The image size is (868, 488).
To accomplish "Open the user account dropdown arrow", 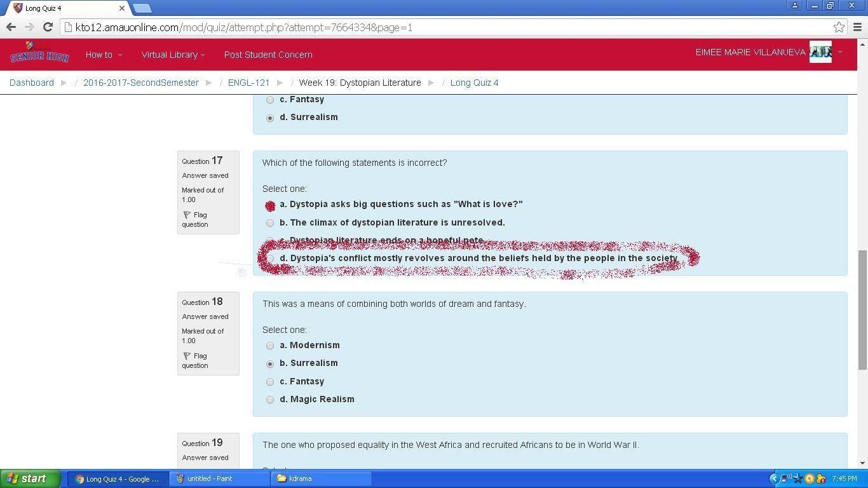I will pyautogui.click(x=840, y=52).
